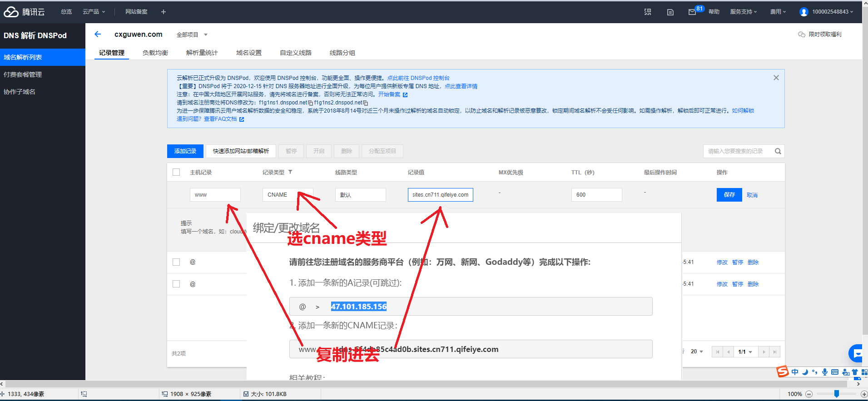Save the record with 保存 button
The width and height of the screenshot is (868, 401).
(x=729, y=195)
